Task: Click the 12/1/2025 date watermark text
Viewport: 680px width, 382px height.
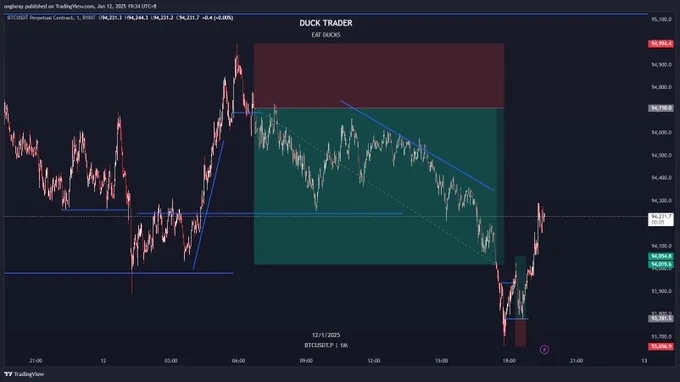Action: point(326,335)
